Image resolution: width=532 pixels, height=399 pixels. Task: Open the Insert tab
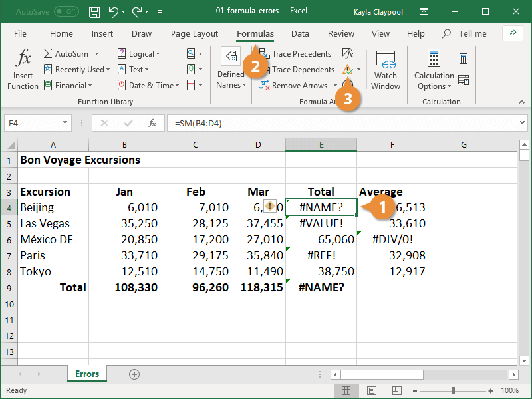pyautogui.click(x=102, y=34)
